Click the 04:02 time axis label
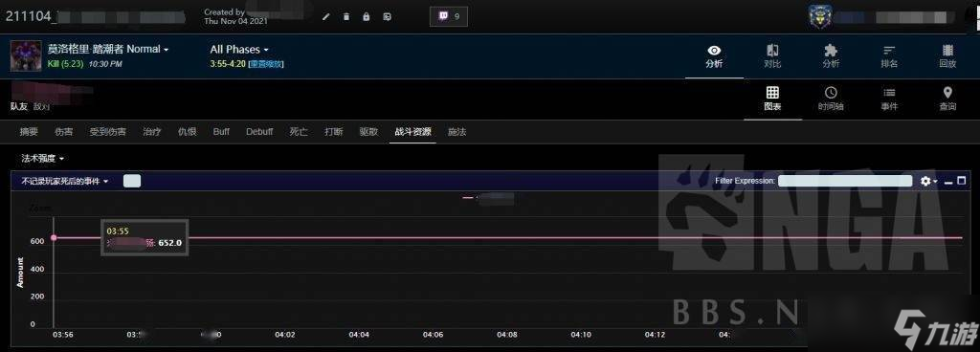The image size is (980, 352). [x=285, y=335]
